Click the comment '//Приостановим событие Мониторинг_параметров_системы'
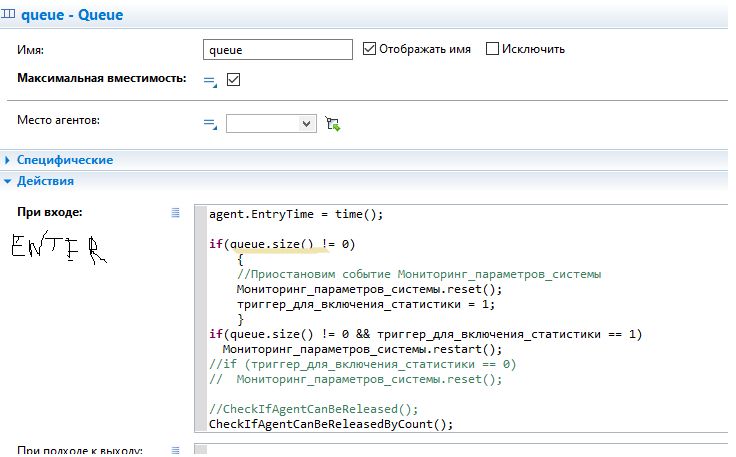736x457 pixels. pyautogui.click(x=419, y=274)
